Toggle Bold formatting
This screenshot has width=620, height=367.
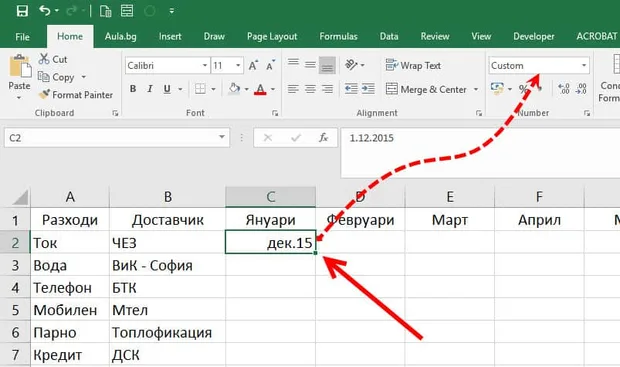[133, 89]
